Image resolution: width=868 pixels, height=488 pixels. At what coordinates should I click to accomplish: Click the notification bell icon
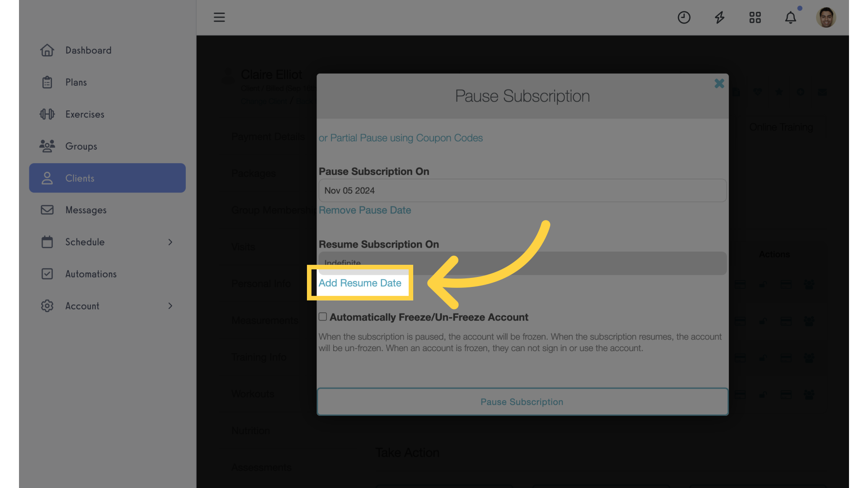click(x=791, y=16)
